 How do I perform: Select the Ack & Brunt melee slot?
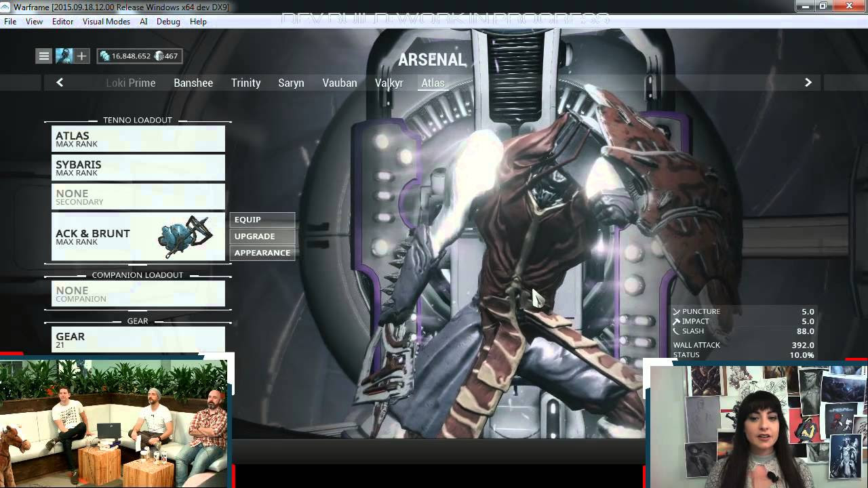tap(138, 237)
